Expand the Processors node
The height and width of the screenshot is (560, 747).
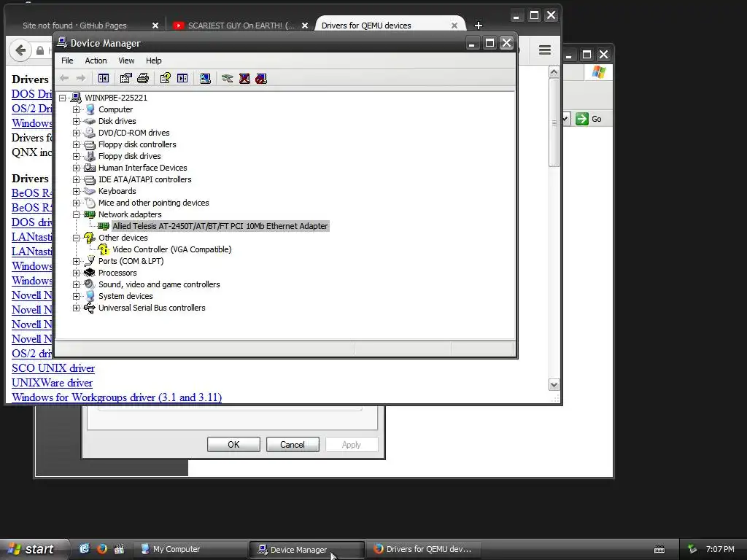point(76,273)
